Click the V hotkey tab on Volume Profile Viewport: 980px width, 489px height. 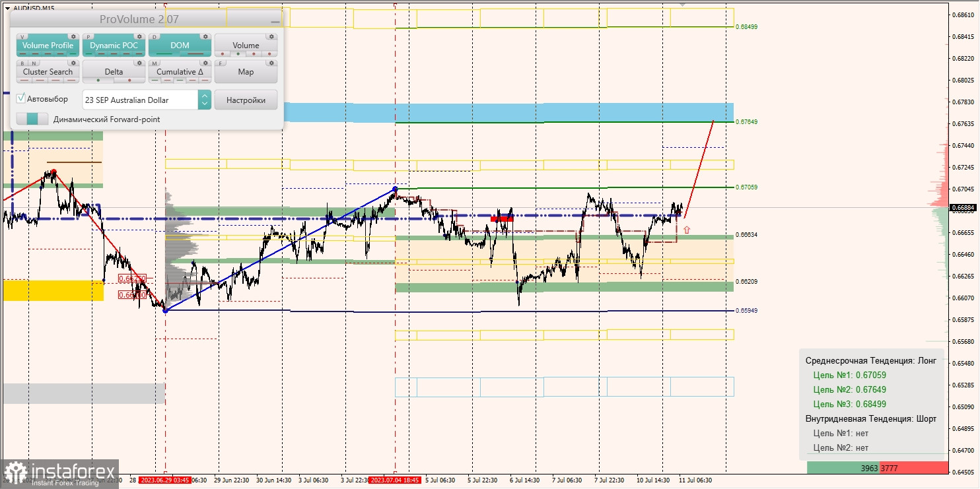coord(23,36)
